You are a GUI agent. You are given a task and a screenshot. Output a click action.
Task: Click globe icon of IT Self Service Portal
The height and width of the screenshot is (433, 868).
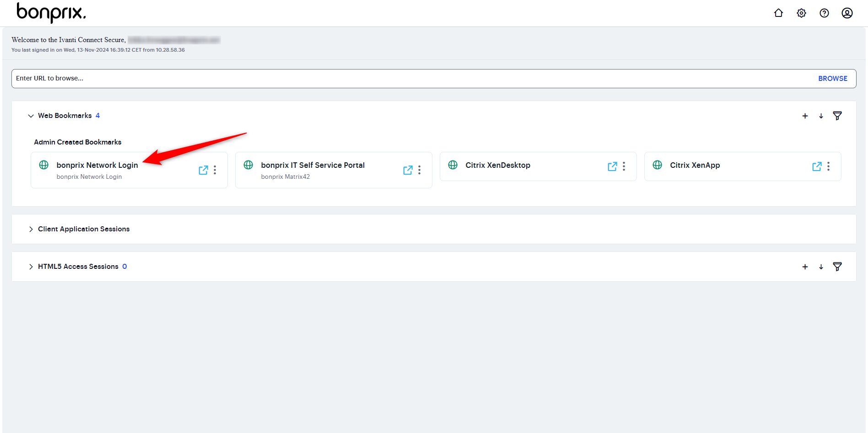tap(248, 165)
